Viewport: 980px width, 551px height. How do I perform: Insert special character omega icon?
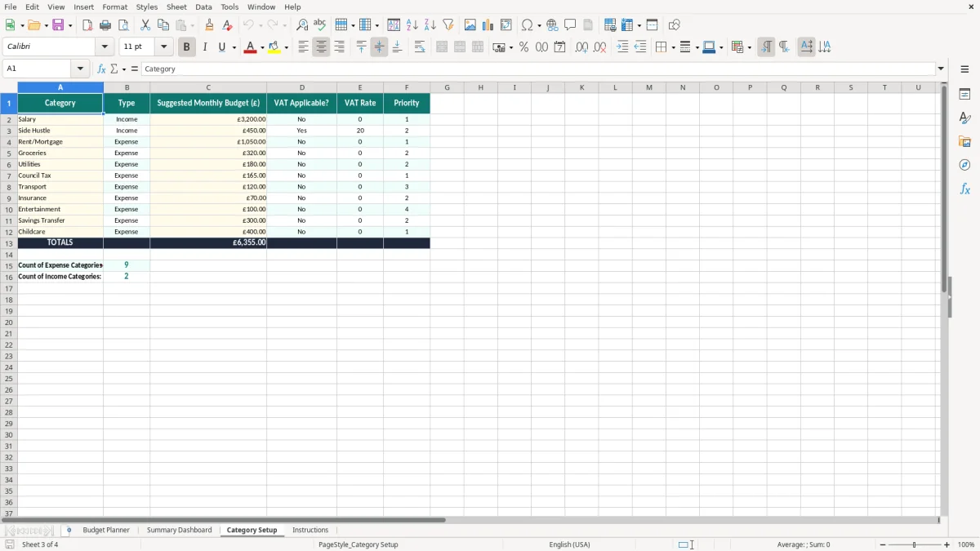(528, 25)
